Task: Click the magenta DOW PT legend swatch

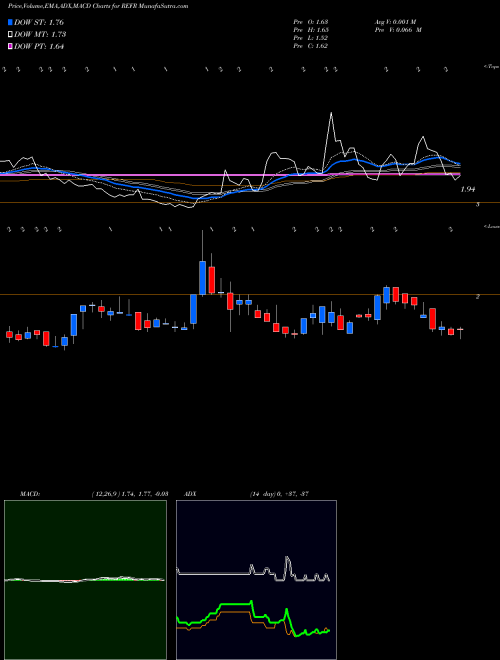Action: (10, 46)
